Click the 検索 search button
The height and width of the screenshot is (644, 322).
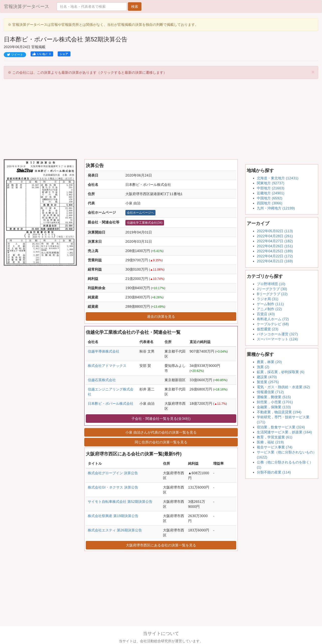(x=135, y=7)
